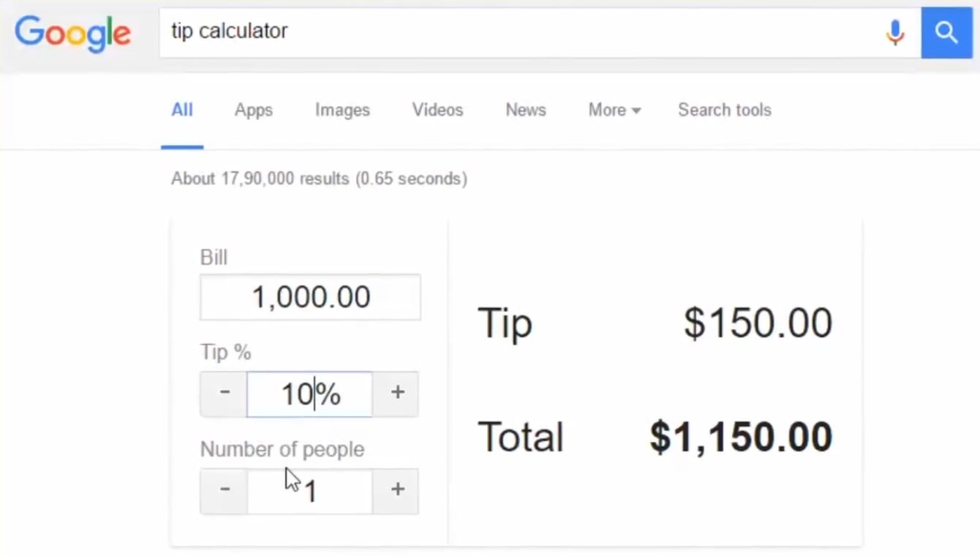Decrease the tip percentage with minus

(x=224, y=394)
